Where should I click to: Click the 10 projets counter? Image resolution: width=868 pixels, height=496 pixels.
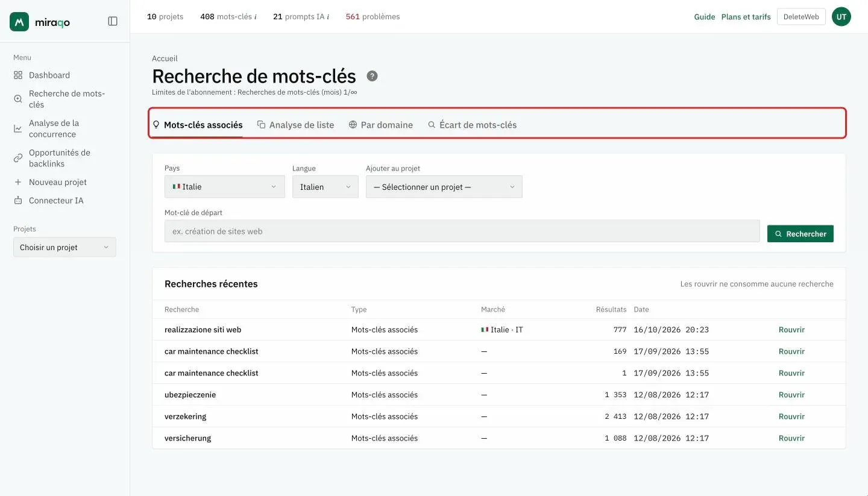(x=165, y=17)
